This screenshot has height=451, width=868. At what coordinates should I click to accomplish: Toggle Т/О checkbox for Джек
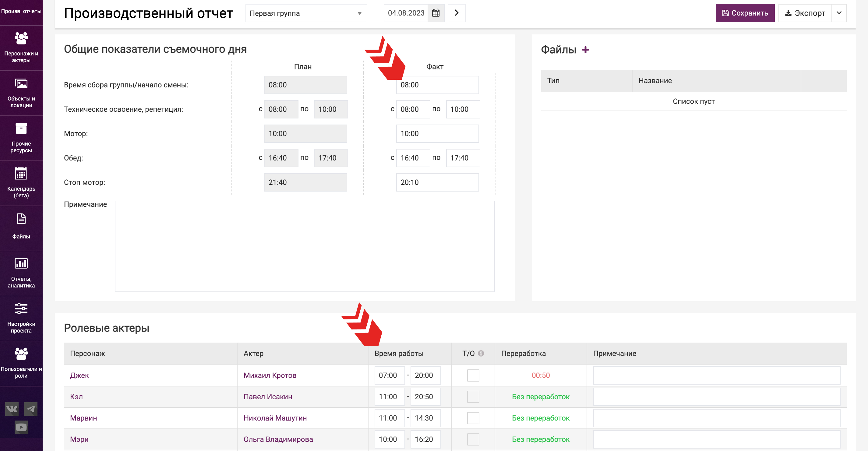[x=473, y=375]
